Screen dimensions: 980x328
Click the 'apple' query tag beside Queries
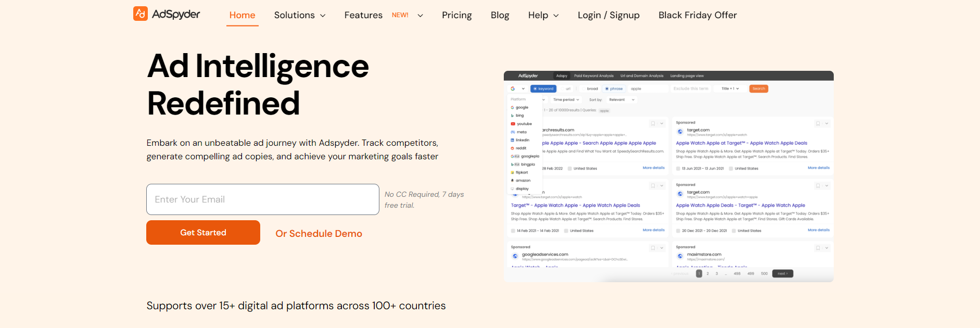pos(604,111)
